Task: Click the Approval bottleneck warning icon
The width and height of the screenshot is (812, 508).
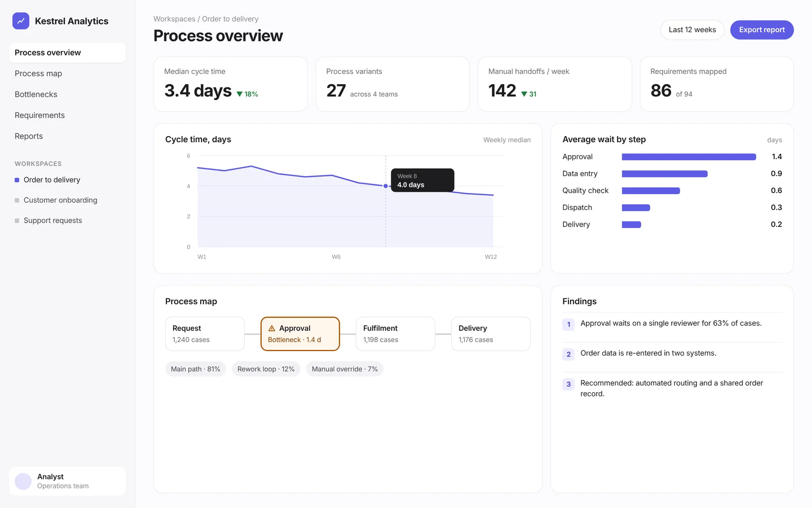Action: (x=272, y=329)
